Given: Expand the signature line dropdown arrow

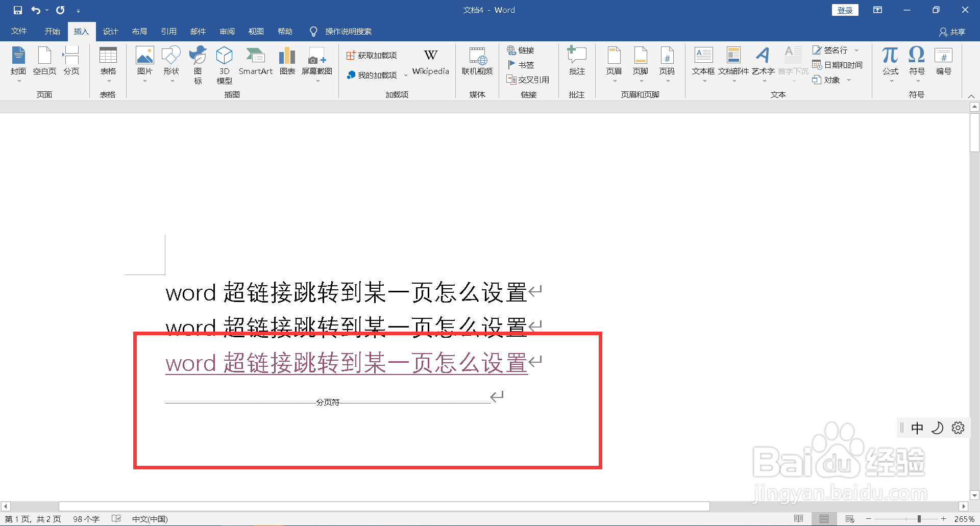Looking at the screenshot, I should tap(856, 50).
